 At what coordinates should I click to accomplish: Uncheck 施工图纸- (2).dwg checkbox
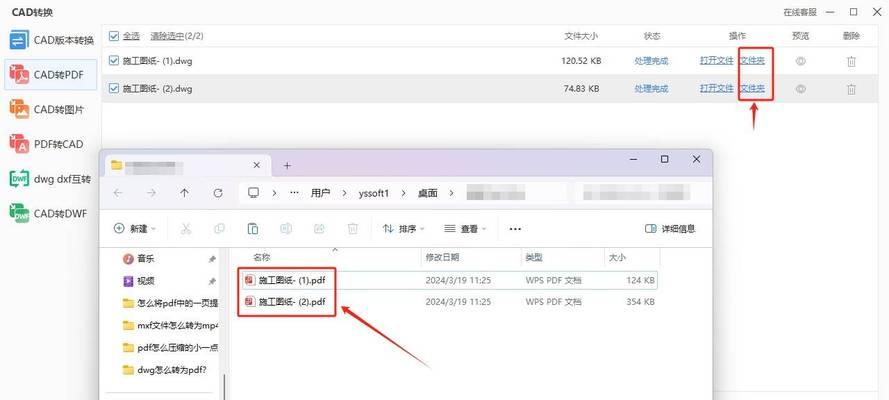113,88
